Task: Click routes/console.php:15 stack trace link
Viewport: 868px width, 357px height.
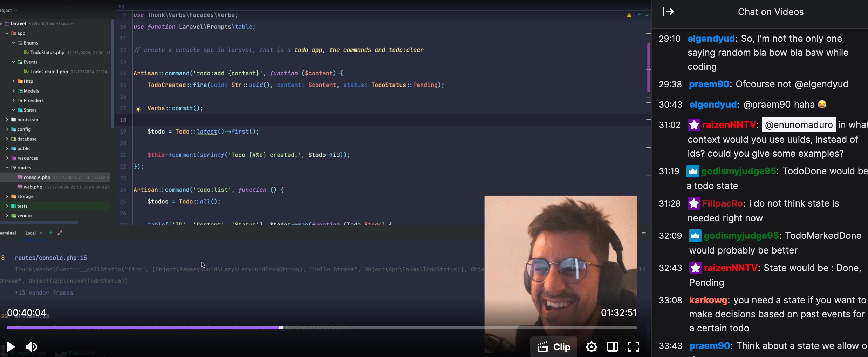Action: [x=51, y=258]
